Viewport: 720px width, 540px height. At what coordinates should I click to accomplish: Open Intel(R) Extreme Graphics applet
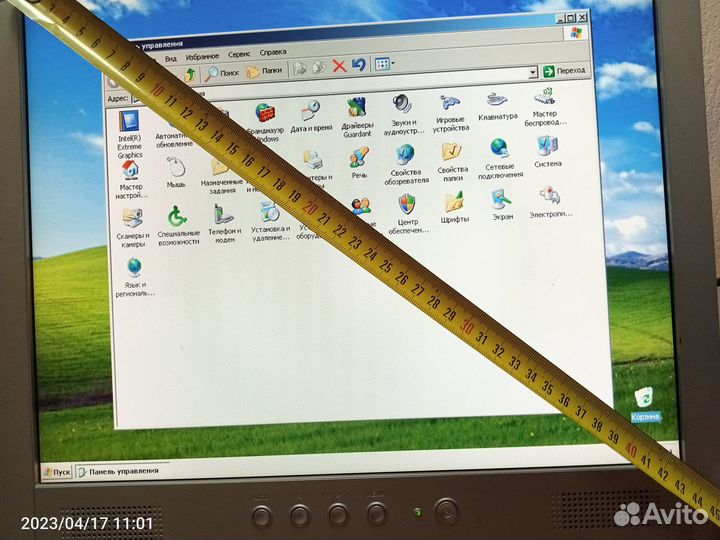[x=129, y=134]
